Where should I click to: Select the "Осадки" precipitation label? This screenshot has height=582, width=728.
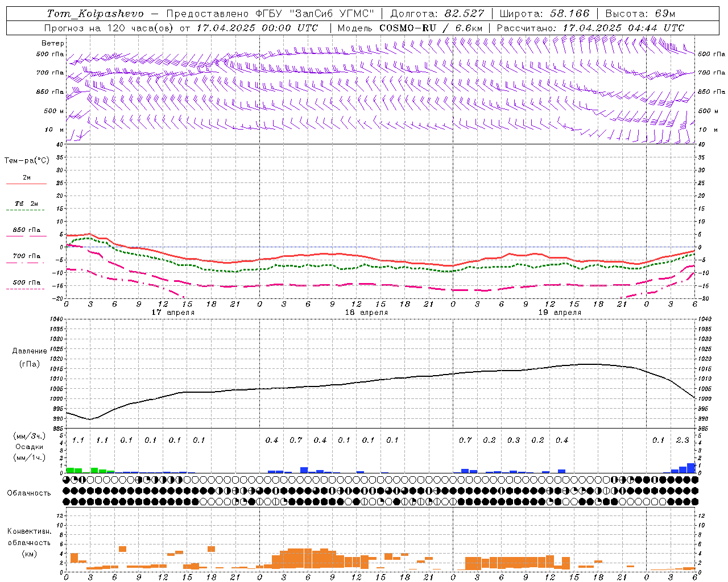pyautogui.click(x=30, y=447)
